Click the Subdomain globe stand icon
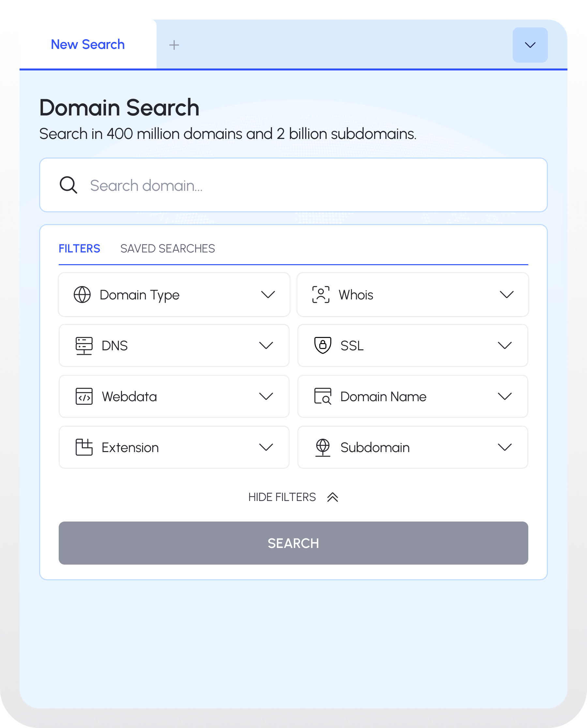This screenshot has height=728, width=587. [323, 447]
